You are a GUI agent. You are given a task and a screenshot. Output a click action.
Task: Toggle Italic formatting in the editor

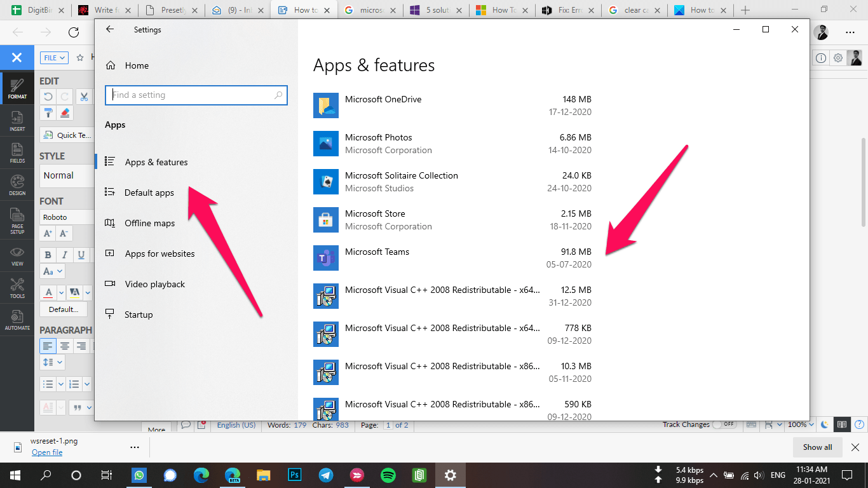click(64, 255)
